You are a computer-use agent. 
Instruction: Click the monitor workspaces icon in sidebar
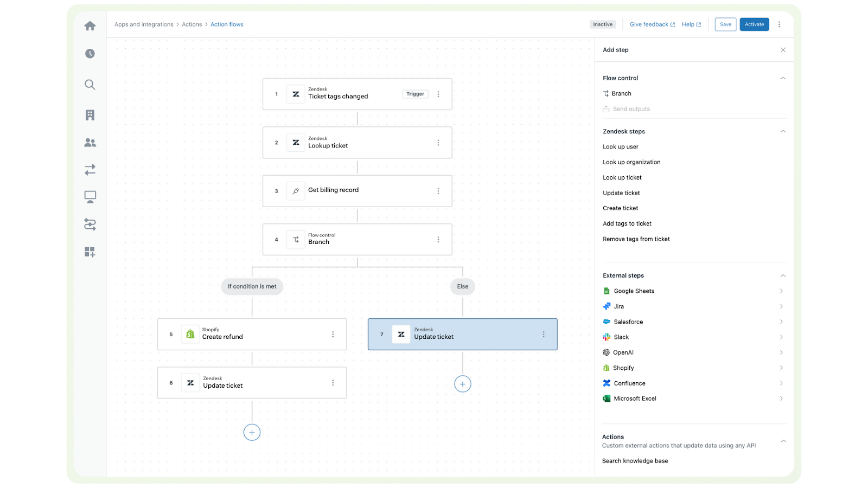[90, 197]
